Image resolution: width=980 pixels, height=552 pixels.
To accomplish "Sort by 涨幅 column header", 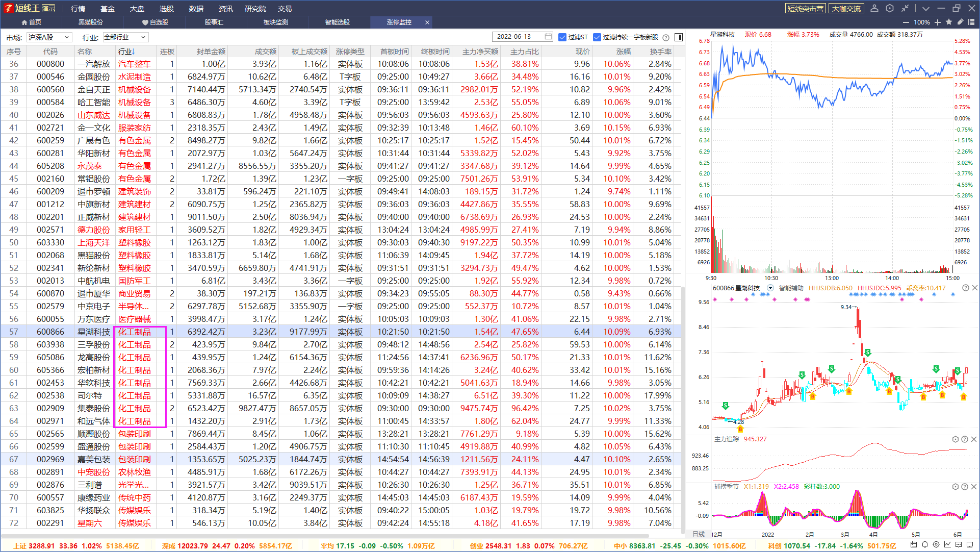I will click(624, 52).
